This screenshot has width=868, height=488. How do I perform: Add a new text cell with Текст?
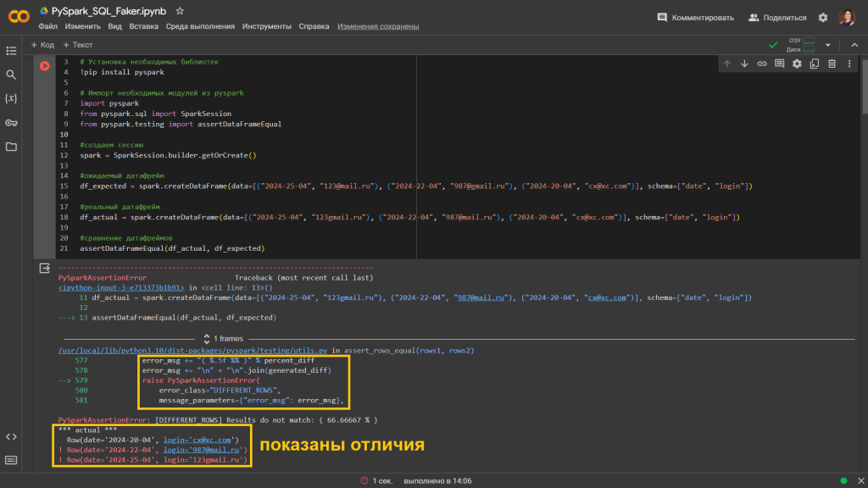pos(77,45)
